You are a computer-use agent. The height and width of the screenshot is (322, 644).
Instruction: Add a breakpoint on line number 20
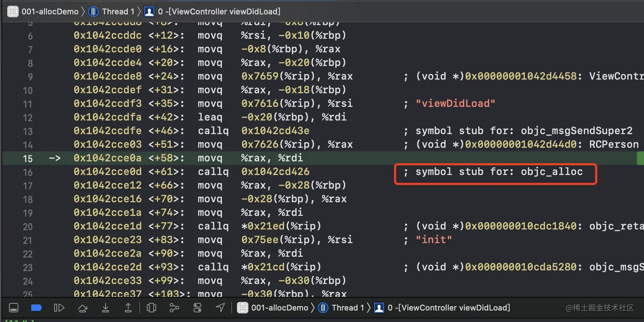pyautogui.click(x=28, y=226)
